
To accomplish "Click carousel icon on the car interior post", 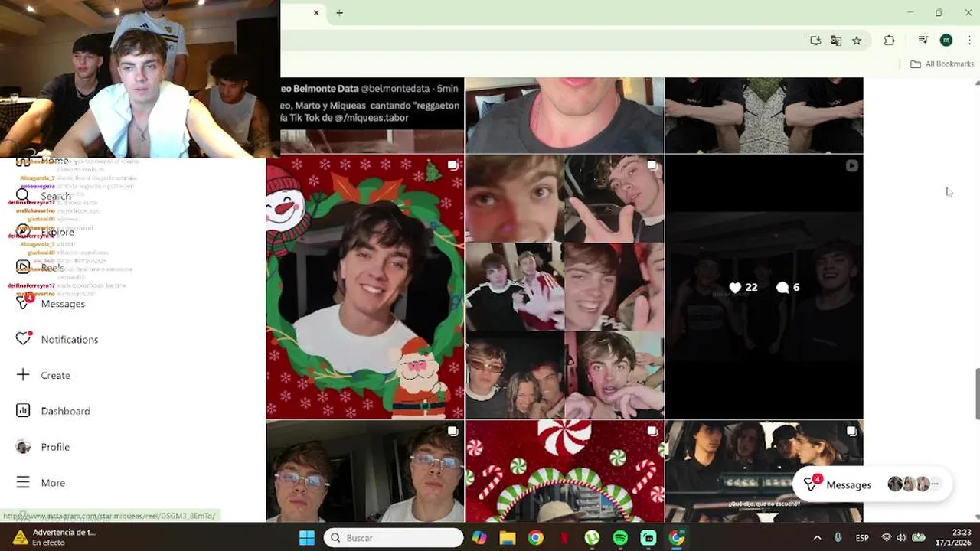I will pyautogui.click(x=851, y=432).
